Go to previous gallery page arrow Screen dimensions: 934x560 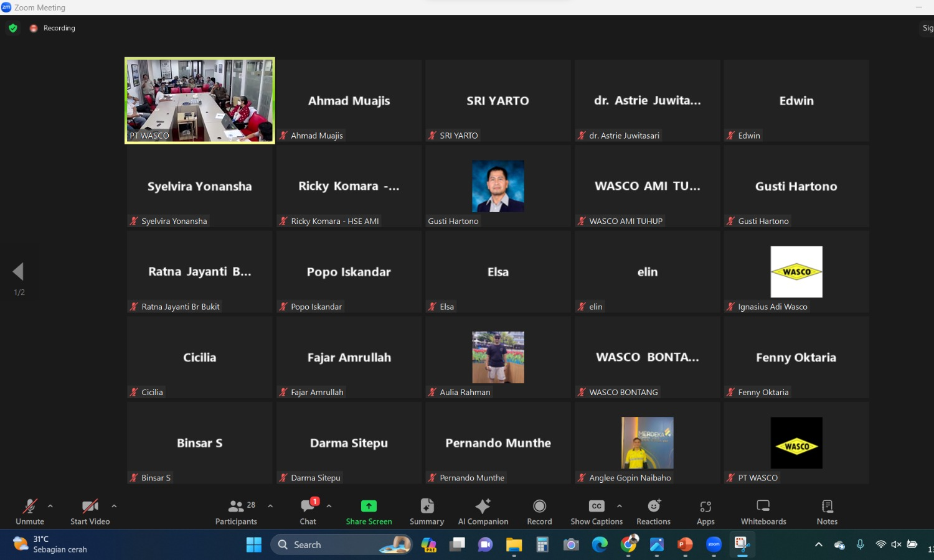(18, 271)
